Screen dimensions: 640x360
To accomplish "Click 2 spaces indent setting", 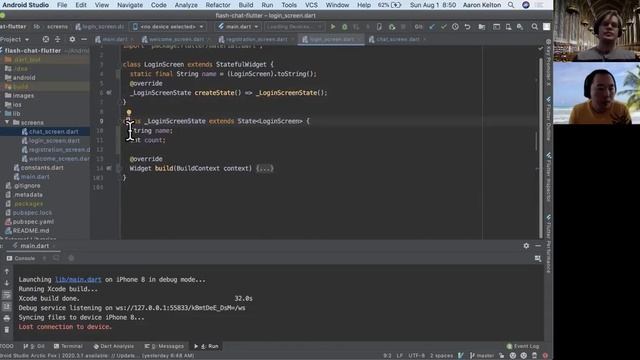I will (441, 356).
